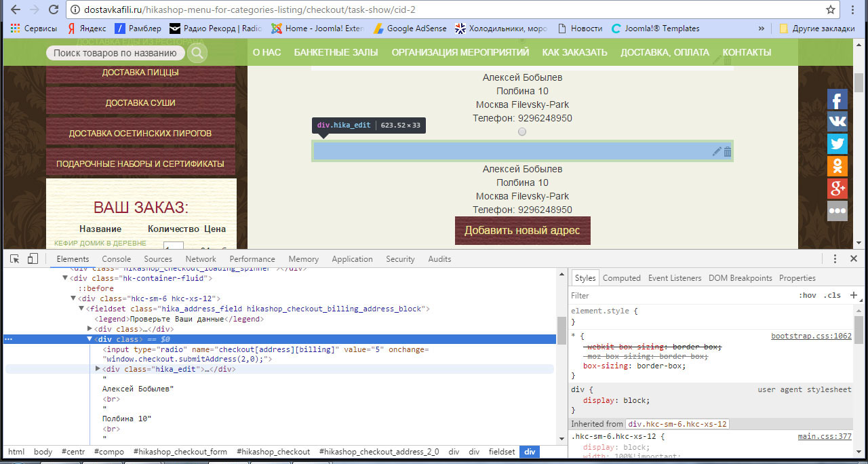The width and height of the screenshot is (868, 464).
Task: Bookmark this page with the star icon
Action: point(831,9)
